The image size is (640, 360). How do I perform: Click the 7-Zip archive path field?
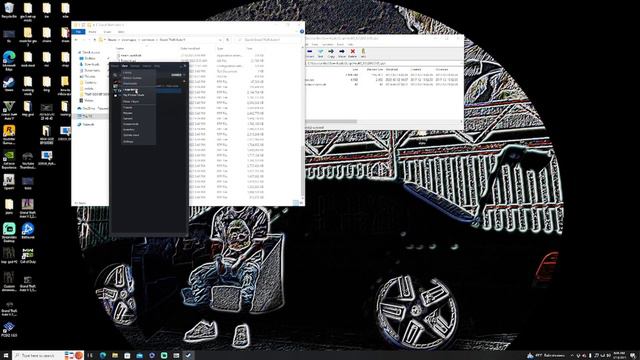pos(385,64)
